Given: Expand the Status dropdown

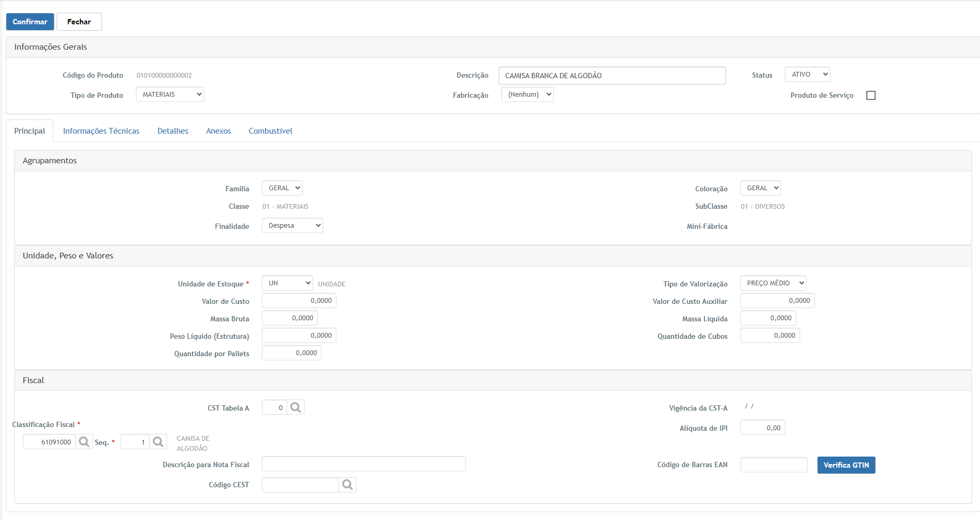Looking at the screenshot, I should 807,75.
